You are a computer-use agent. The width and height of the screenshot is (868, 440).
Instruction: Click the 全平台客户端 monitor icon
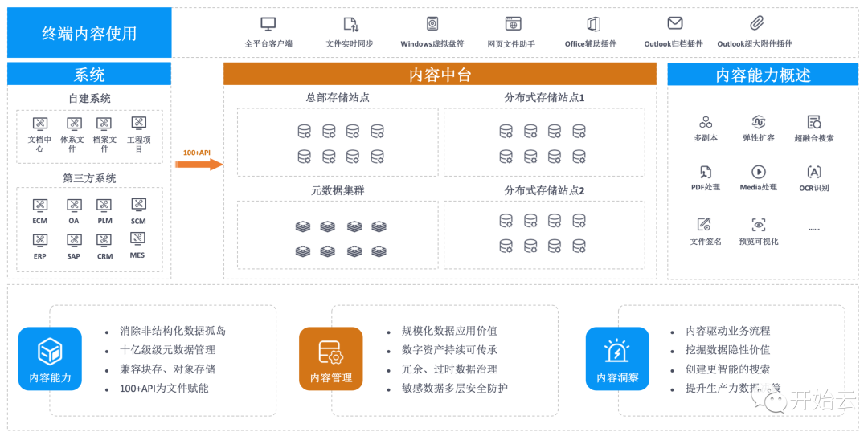[x=268, y=24]
